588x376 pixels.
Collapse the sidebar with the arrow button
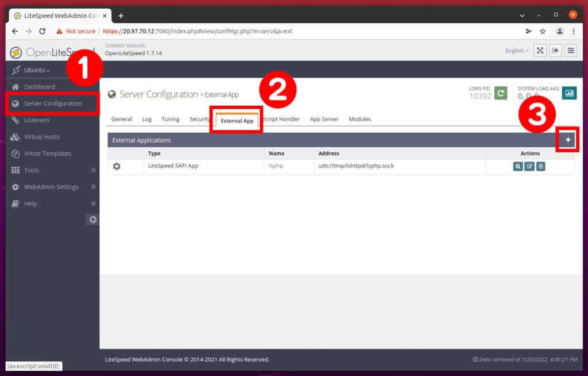point(92,220)
